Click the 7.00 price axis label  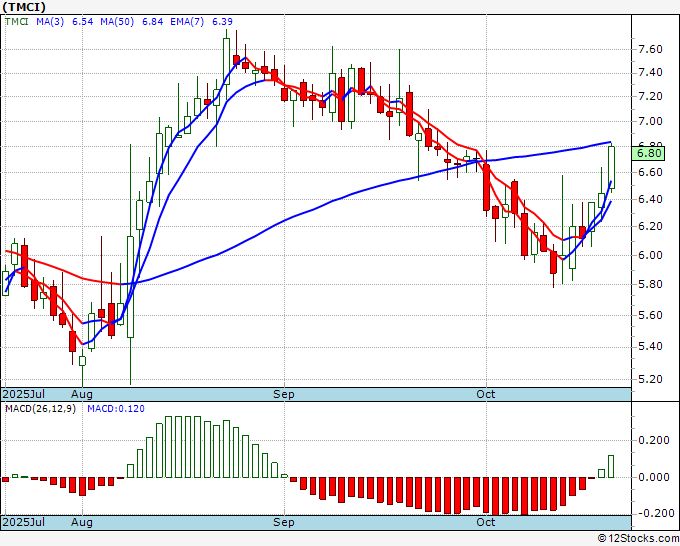[651, 121]
